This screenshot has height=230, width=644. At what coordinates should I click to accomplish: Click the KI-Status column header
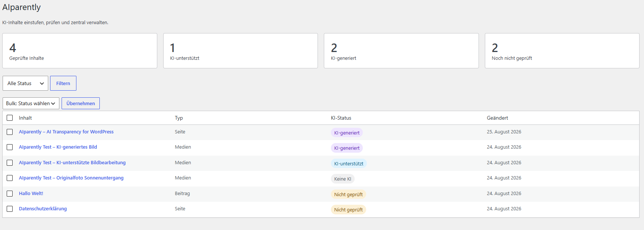tap(341, 118)
